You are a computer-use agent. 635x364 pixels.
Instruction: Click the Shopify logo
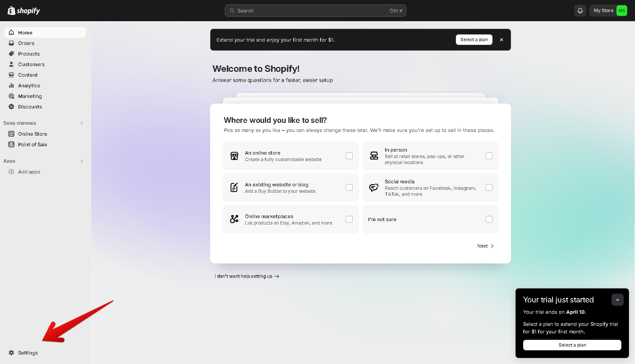coord(24,11)
